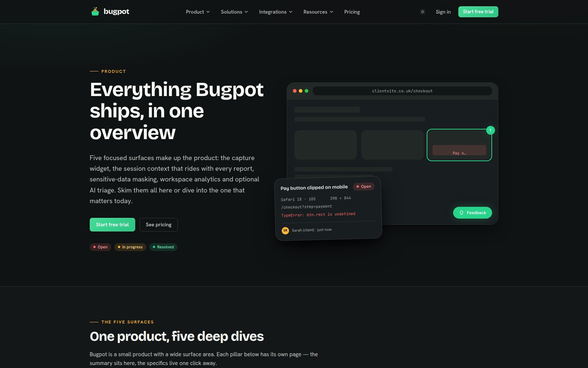Image resolution: width=588 pixels, height=368 pixels.
Task: Expand the Product dropdown menu
Action: (198, 12)
